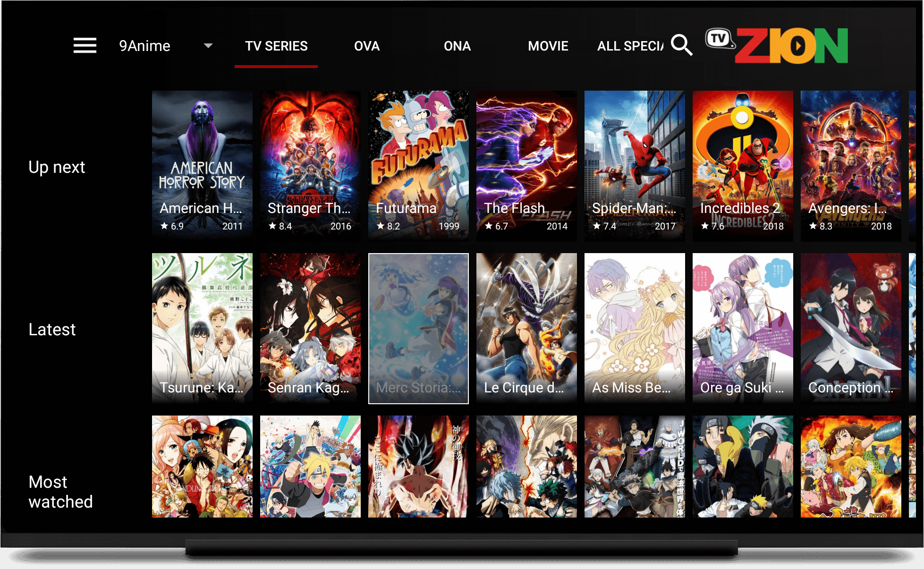
Task: Open the Black Clover poster
Action: coord(635,467)
